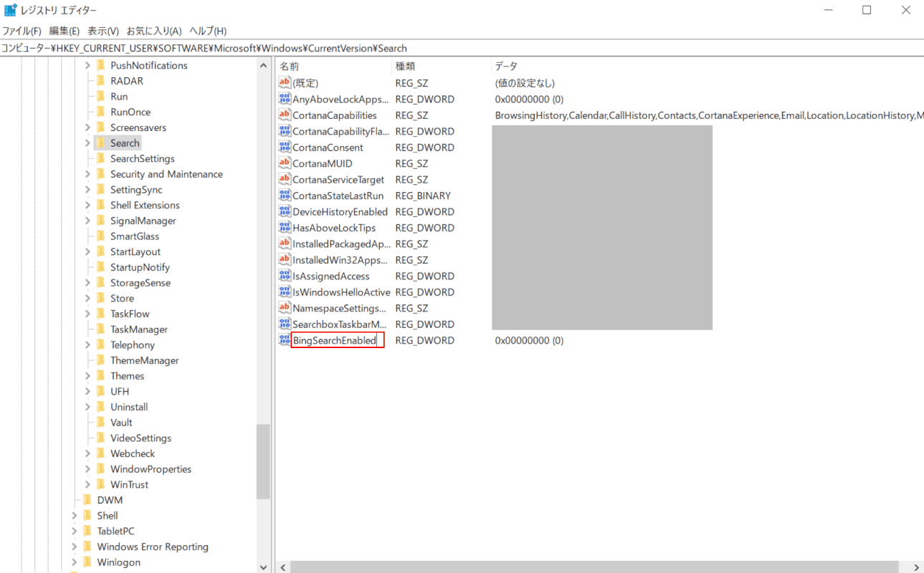Click the registry path address bar
Viewport: 924px width, 573px height.
pyautogui.click(x=462, y=48)
